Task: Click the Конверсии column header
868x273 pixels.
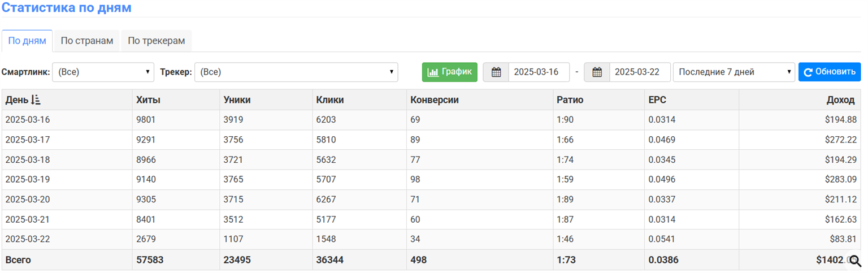Action: pyautogui.click(x=434, y=100)
